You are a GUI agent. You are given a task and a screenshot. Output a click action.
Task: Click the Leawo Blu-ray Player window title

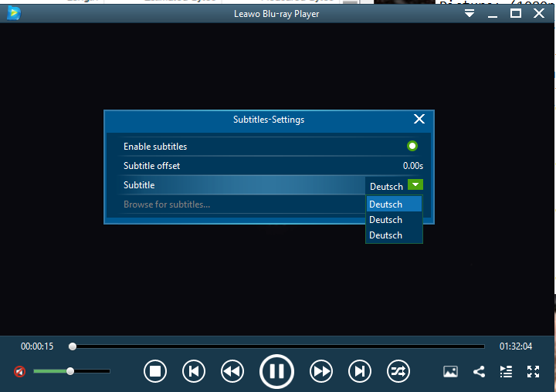pos(276,14)
